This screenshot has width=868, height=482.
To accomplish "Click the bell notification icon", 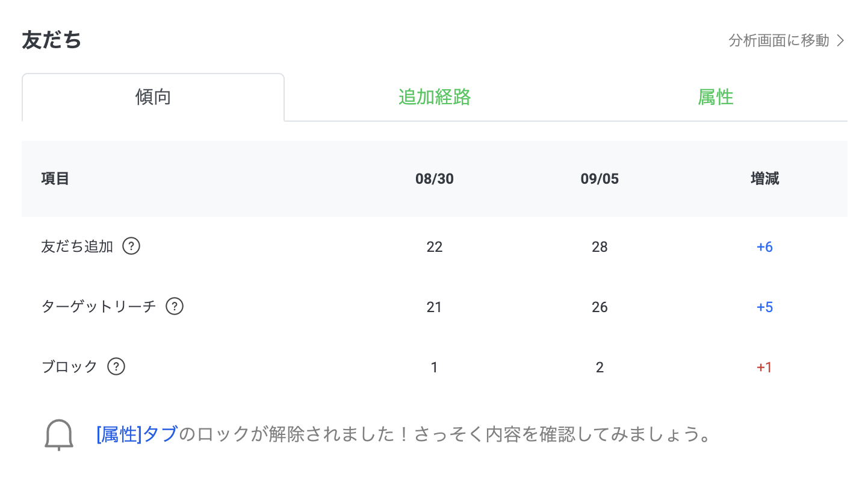I will click(x=59, y=435).
